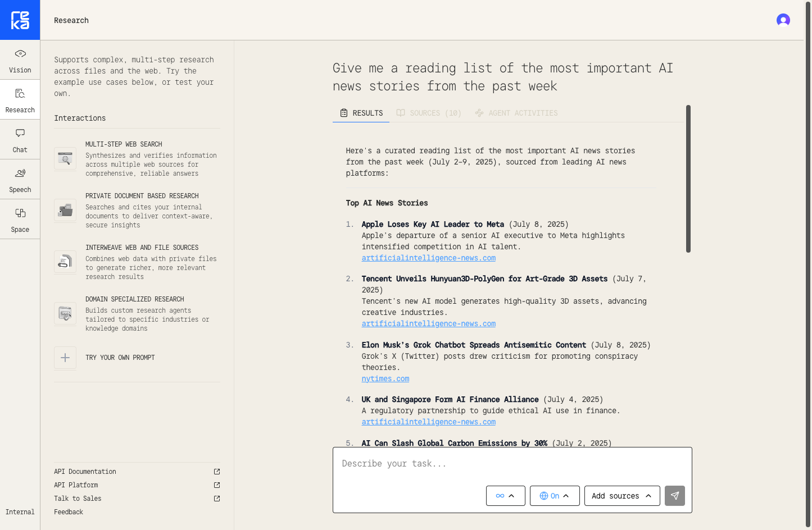
Task: Open the source link under Apple Loses Key AI Leader
Action: (429, 258)
